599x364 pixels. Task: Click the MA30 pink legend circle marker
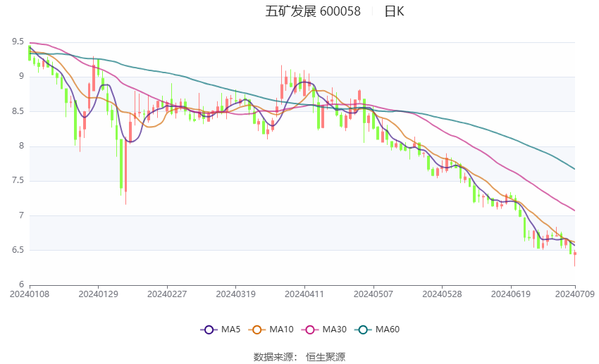(x=308, y=330)
